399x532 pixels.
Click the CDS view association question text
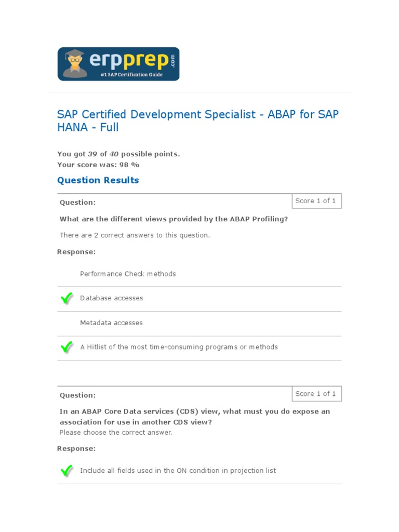click(194, 416)
